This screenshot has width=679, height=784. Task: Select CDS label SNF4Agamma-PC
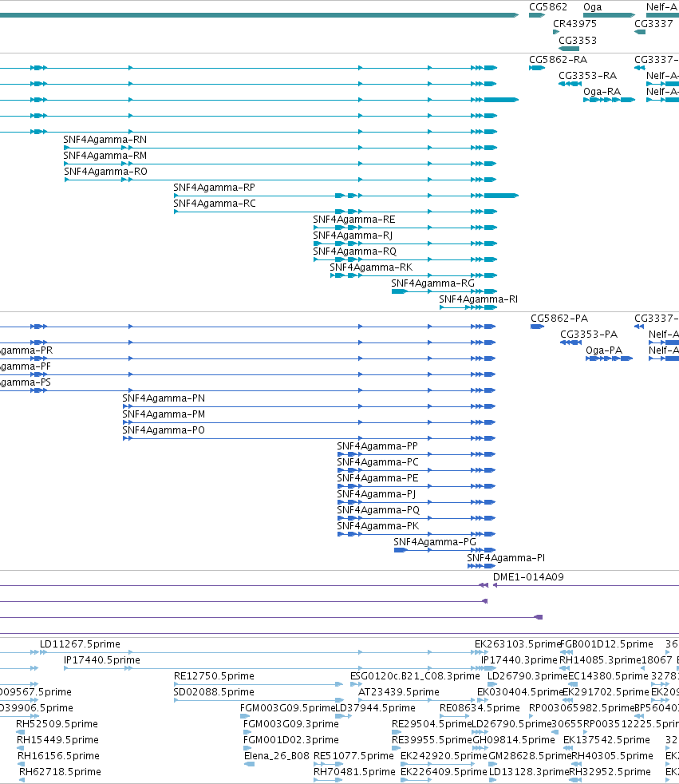point(377,462)
